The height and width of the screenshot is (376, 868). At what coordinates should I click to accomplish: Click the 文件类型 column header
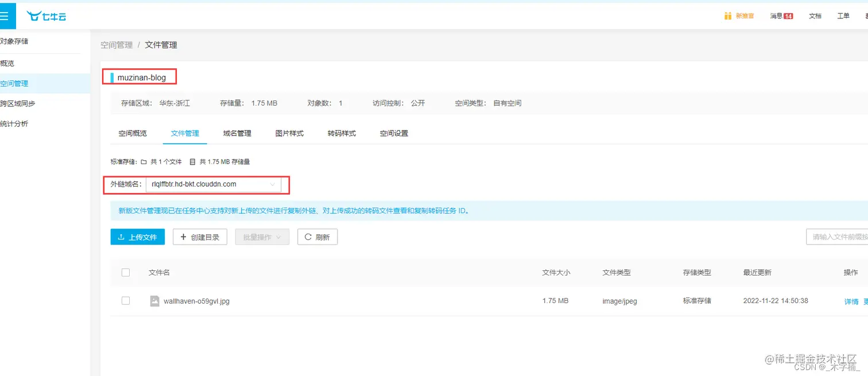tap(617, 273)
